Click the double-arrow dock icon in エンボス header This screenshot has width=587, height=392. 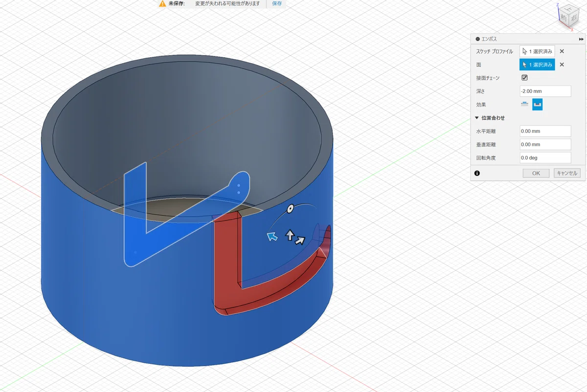point(581,39)
